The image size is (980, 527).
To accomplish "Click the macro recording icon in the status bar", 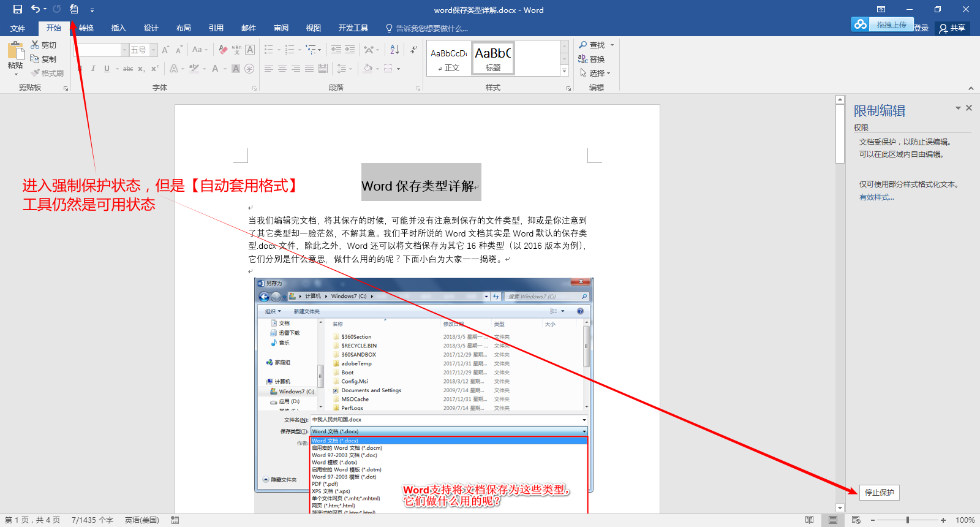I will pyautogui.click(x=175, y=520).
